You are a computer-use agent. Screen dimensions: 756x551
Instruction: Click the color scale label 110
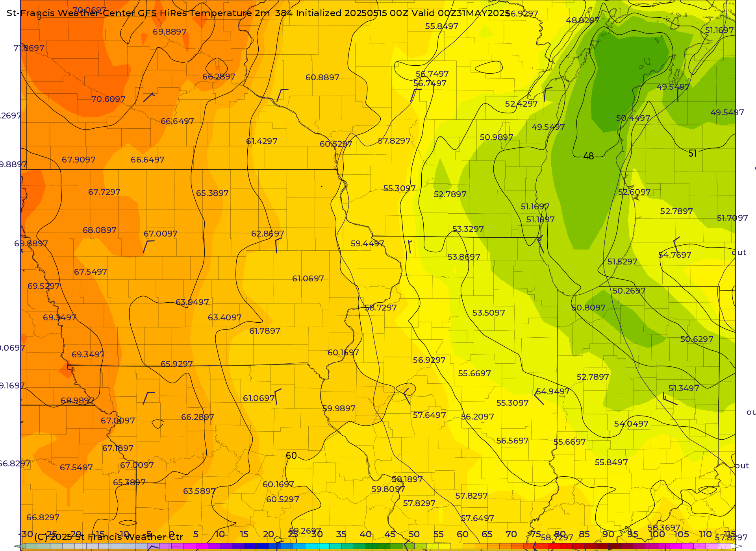(x=706, y=534)
